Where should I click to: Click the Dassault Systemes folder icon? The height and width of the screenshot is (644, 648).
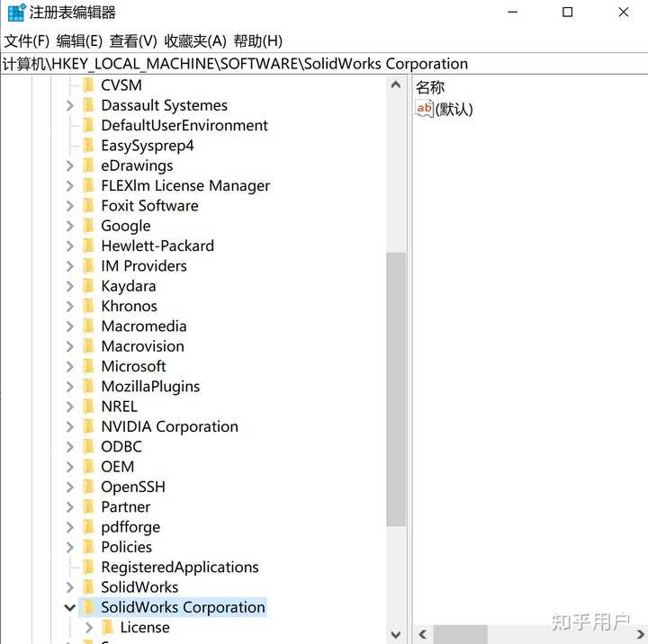coord(88,105)
